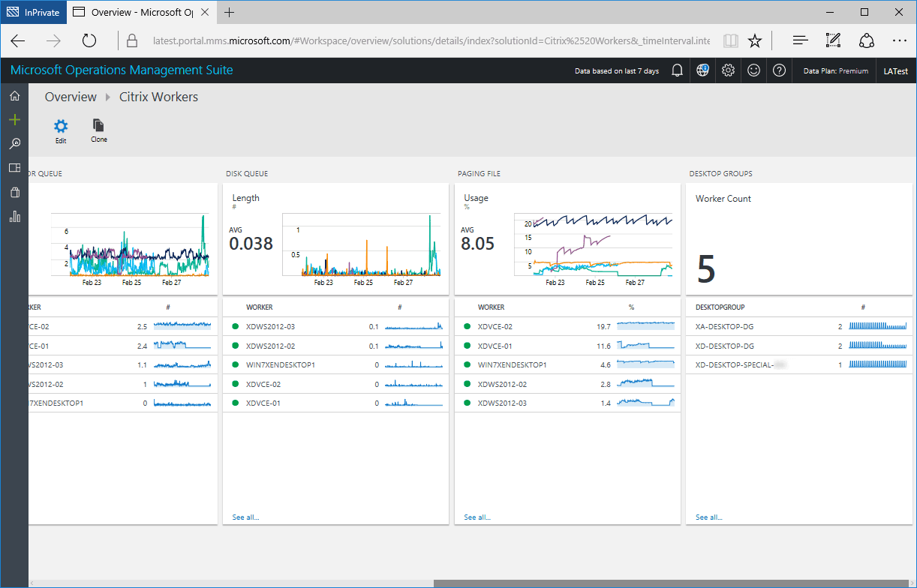Open notifications bell icon
The width and height of the screenshot is (917, 588).
[677, 70]
